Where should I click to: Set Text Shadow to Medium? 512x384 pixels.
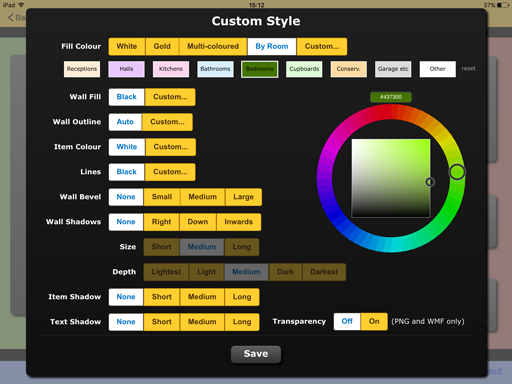202,322
